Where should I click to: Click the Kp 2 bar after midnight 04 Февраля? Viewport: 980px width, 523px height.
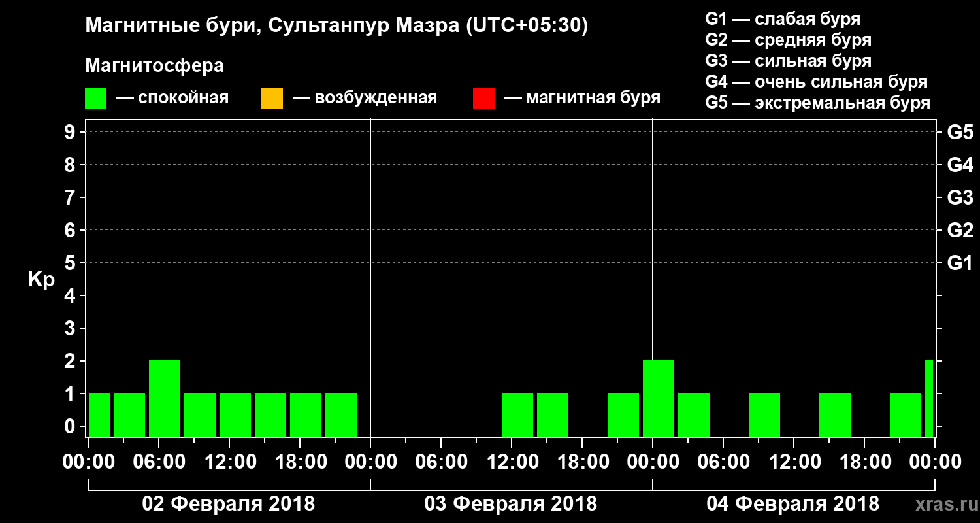click(659, 398)
